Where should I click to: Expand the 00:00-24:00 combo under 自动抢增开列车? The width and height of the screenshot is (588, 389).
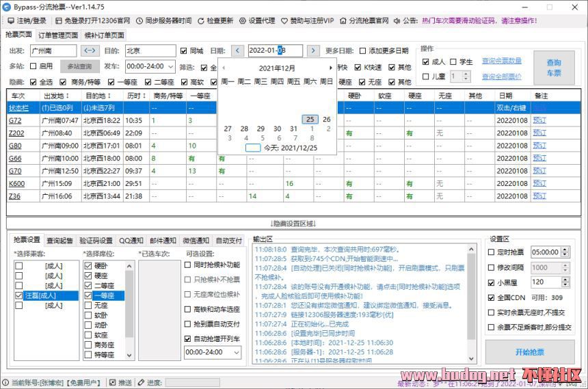[236, 352]
